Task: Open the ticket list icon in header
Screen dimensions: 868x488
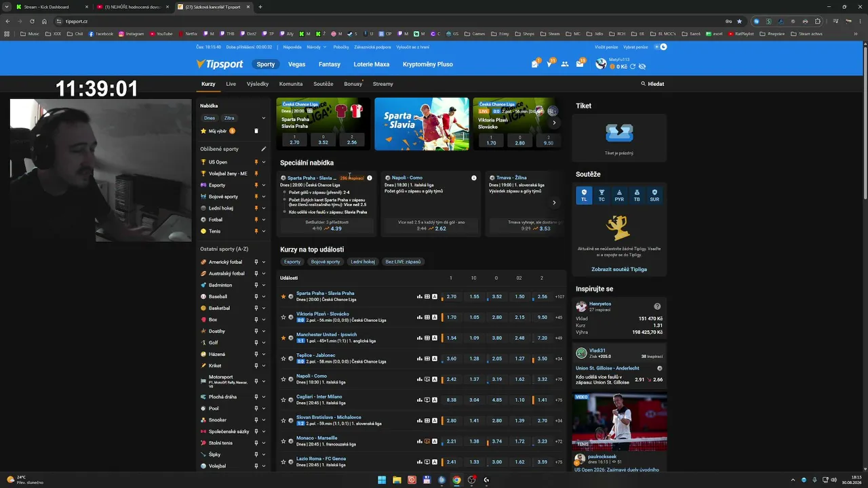Action: [534, 64]
